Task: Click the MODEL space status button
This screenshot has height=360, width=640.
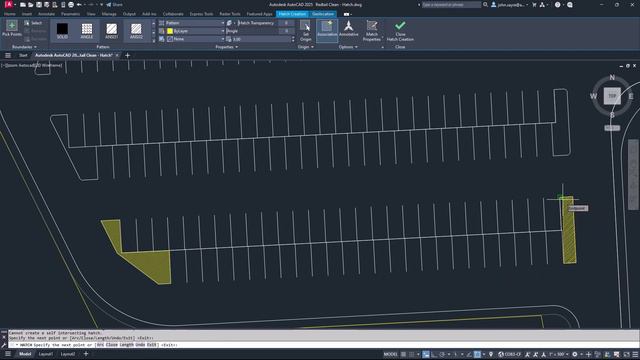Action: (x=390, y=354)
